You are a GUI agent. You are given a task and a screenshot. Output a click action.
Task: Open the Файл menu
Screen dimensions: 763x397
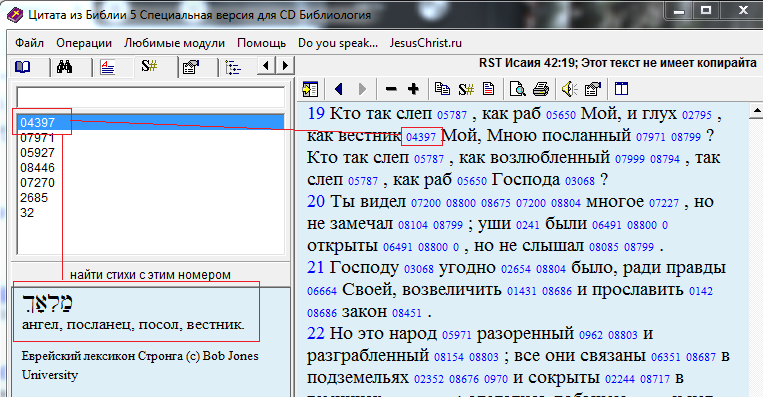[29, 43]
